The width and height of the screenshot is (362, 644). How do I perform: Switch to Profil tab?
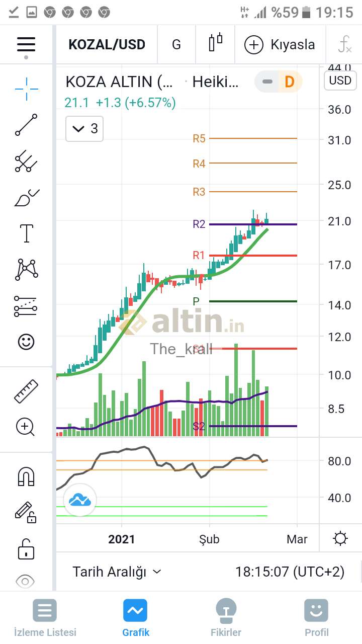click(x=316, y=618)
